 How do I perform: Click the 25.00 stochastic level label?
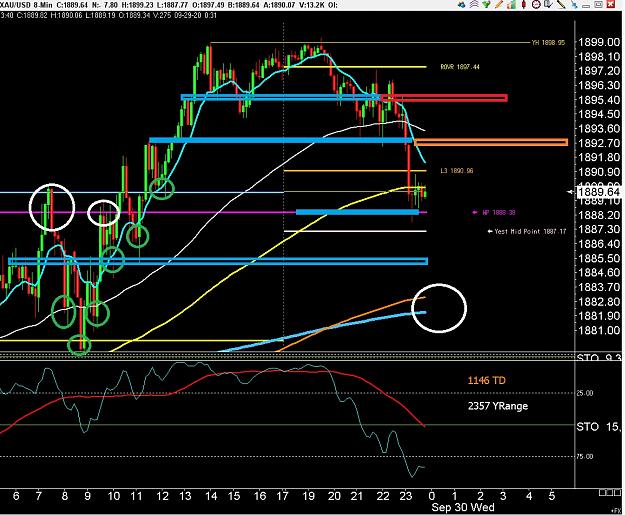tap(585, 393)
